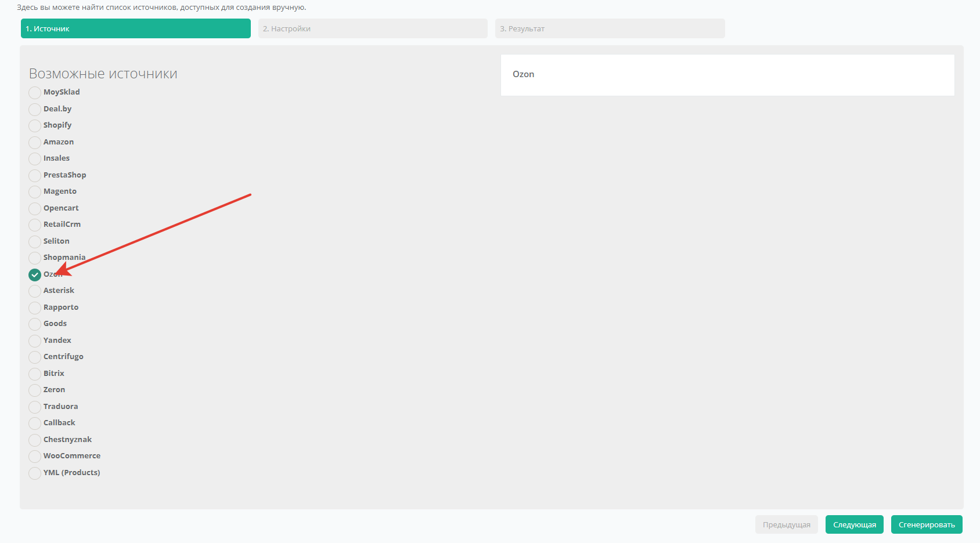
Task: Go to the '3. Результат' step tab
Action: [610, 28]
